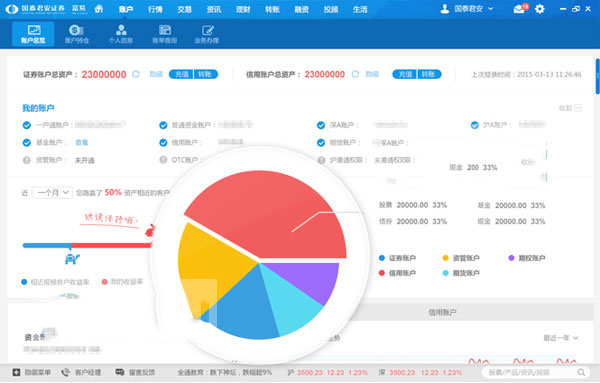Switch to 投顾 menu
Image resolution: width=600 pixels, height=383 pixels.
pyautogui.click(x=331, y=9)
